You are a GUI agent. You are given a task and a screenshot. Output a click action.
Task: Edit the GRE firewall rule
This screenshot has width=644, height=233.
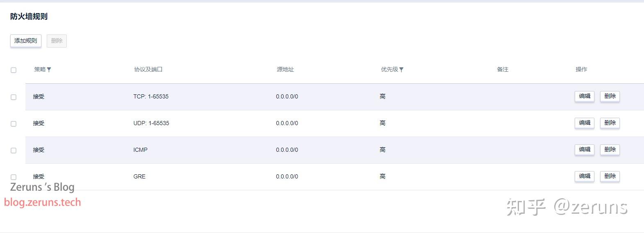pyautogui.click(x=584, y=176)
